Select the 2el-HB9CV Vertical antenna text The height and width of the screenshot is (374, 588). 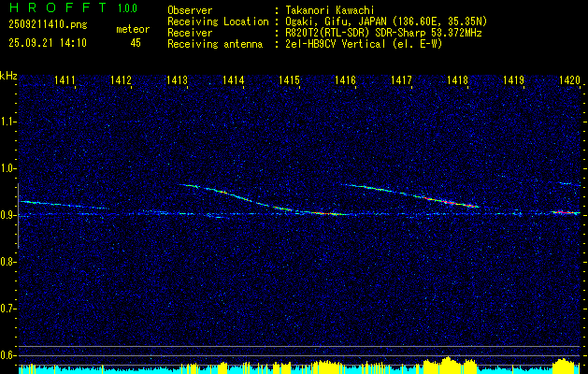click(x=336, y=44)
